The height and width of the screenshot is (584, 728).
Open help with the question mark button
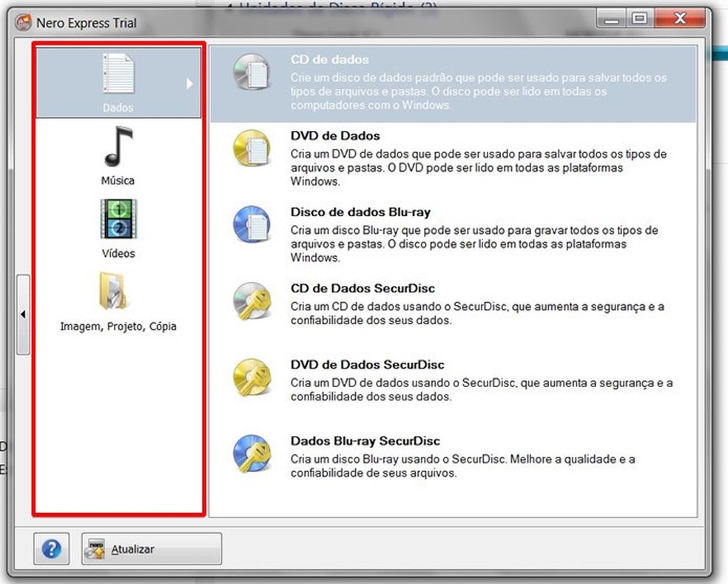click(x=52, y=548)
